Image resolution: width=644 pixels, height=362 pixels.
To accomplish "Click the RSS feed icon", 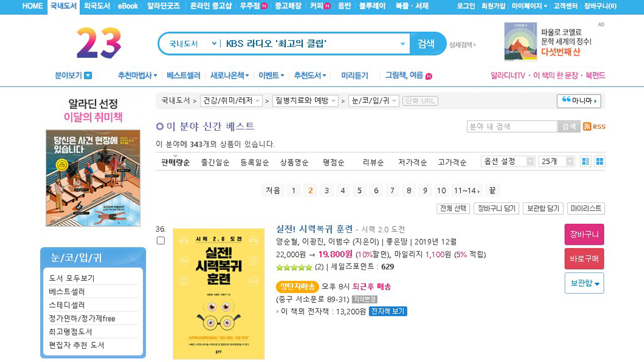I will tap(594, 127).
